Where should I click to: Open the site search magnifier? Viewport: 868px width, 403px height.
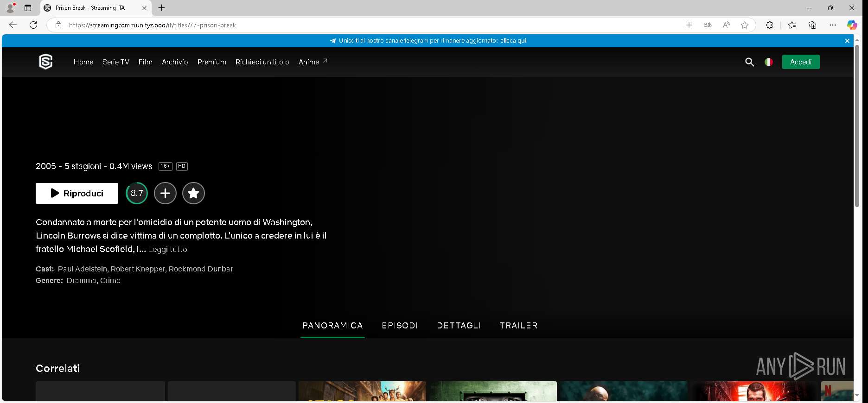[x=749, y=62]
